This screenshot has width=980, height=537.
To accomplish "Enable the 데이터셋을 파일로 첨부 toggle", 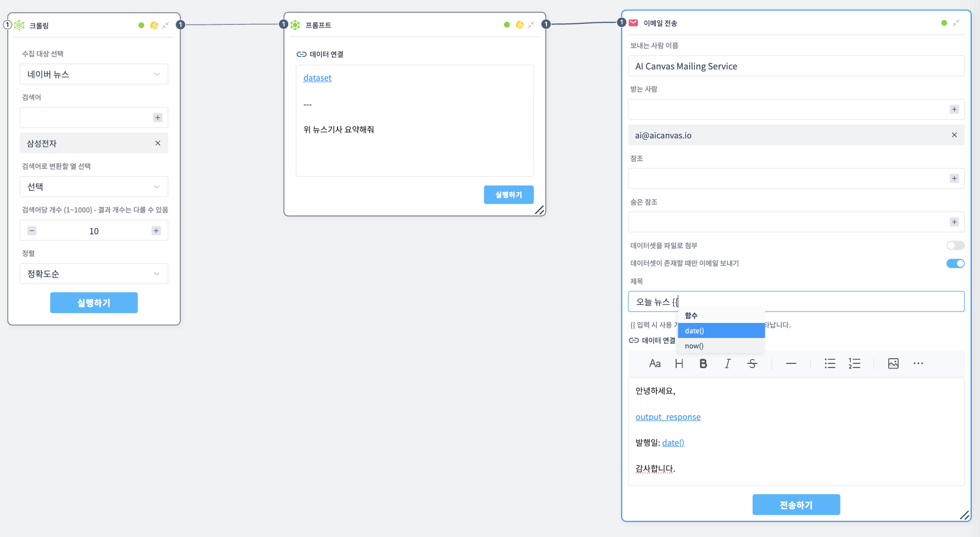I will [955, 245].
